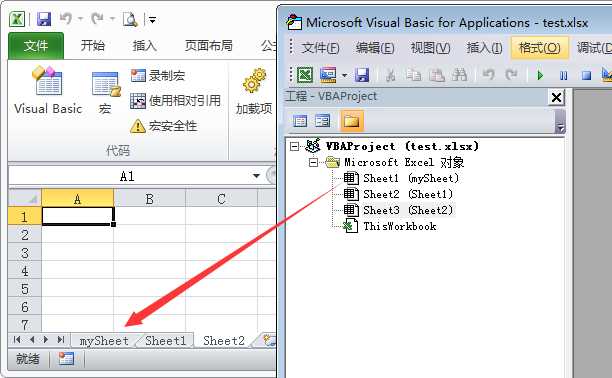
Task: Click View Object icon in project panel
Action: [x=322, y=121]
